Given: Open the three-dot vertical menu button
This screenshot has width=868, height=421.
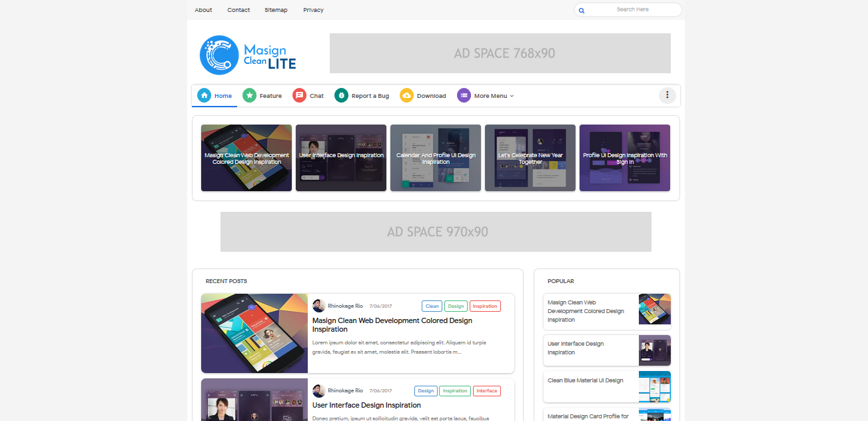Looking at the screenshot, I should pyautogui.click(x=667, y=95).
